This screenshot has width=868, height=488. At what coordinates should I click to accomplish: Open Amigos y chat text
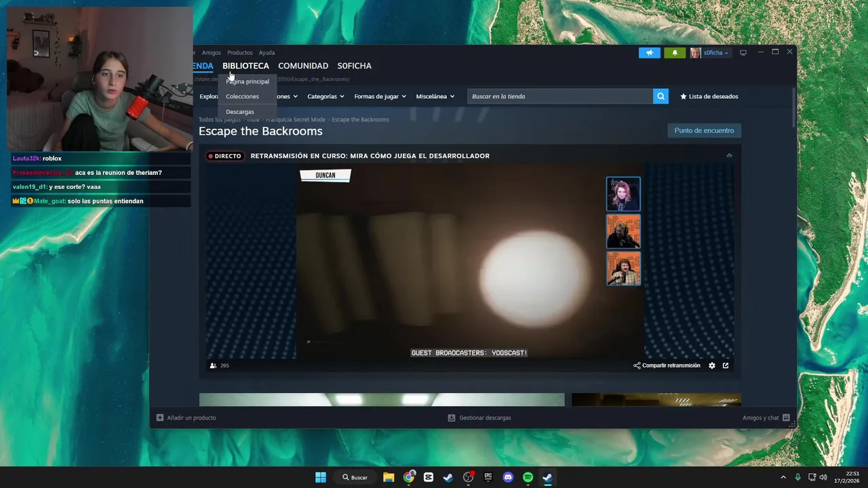(x=760, y=418)
